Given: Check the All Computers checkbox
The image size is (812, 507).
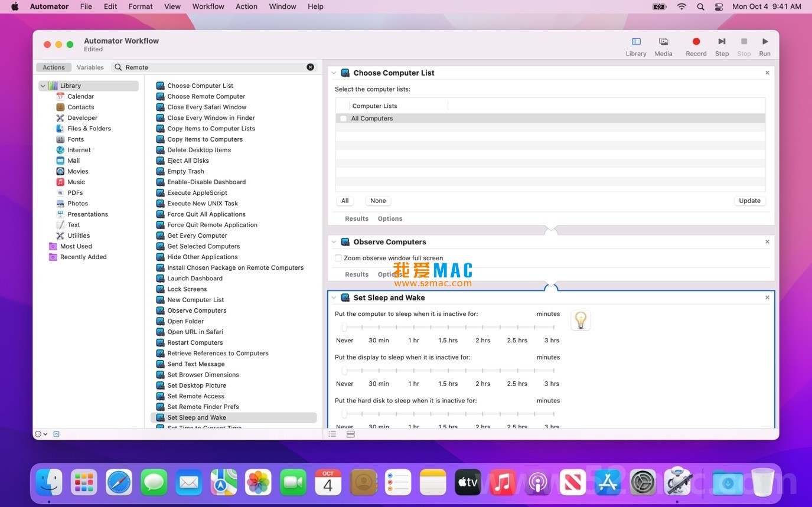Looking at the screenshot, I should (343, 119).
